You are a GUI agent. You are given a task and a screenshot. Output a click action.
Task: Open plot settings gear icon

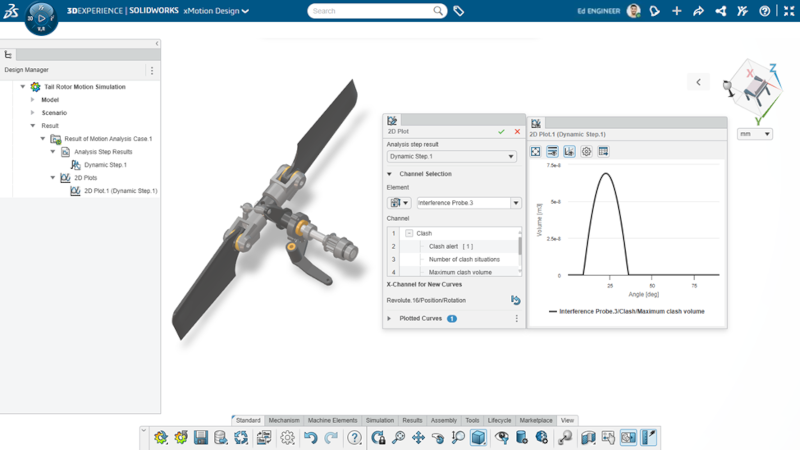pyautogui.click(x=586, y=152)
